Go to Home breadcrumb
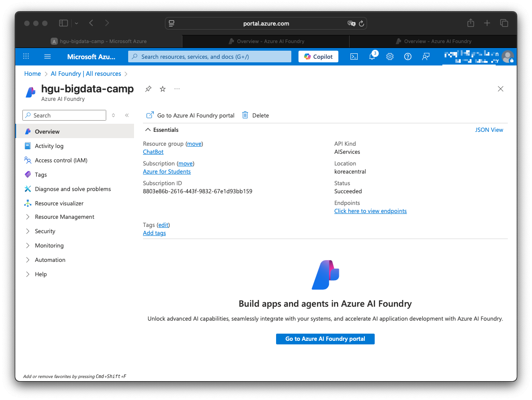Screen dimensions: 532x400 [32, 74]
